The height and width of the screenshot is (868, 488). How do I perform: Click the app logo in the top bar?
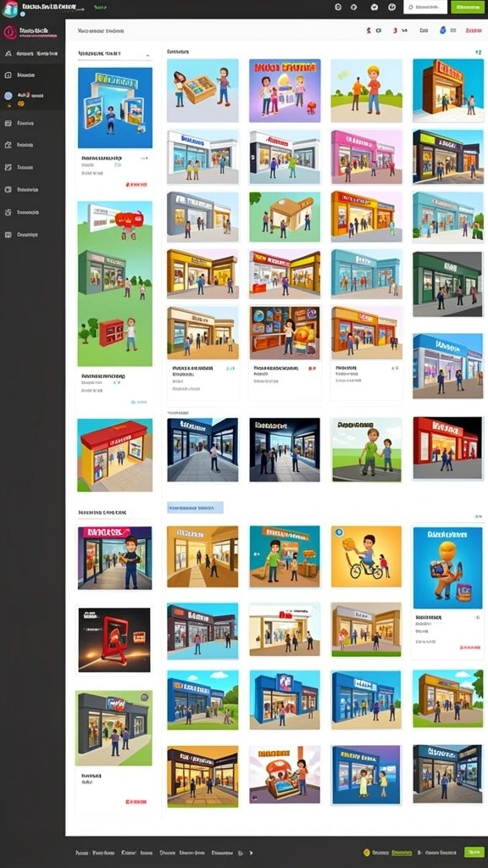[x=9, y=8]
